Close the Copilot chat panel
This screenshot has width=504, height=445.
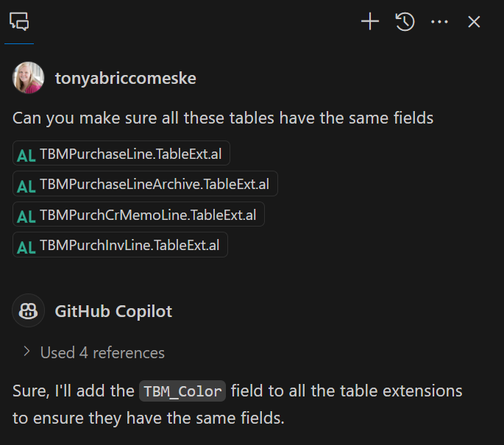(474, 21)
